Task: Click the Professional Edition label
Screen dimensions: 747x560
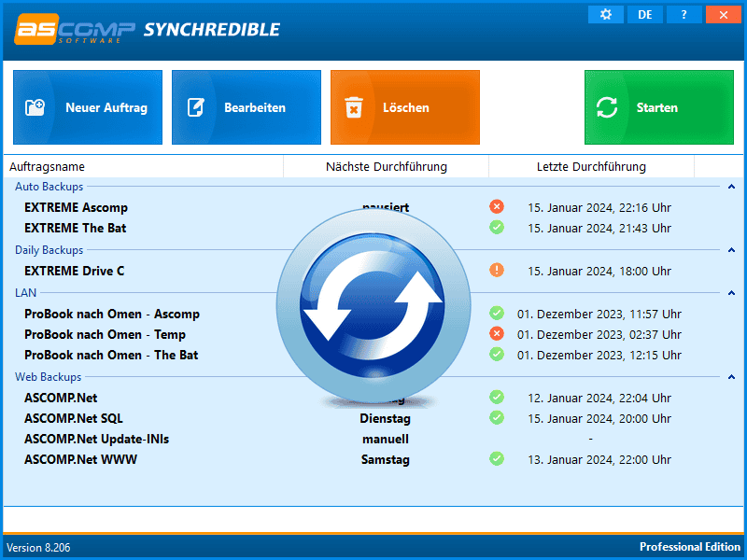Action: coord(690,547)
